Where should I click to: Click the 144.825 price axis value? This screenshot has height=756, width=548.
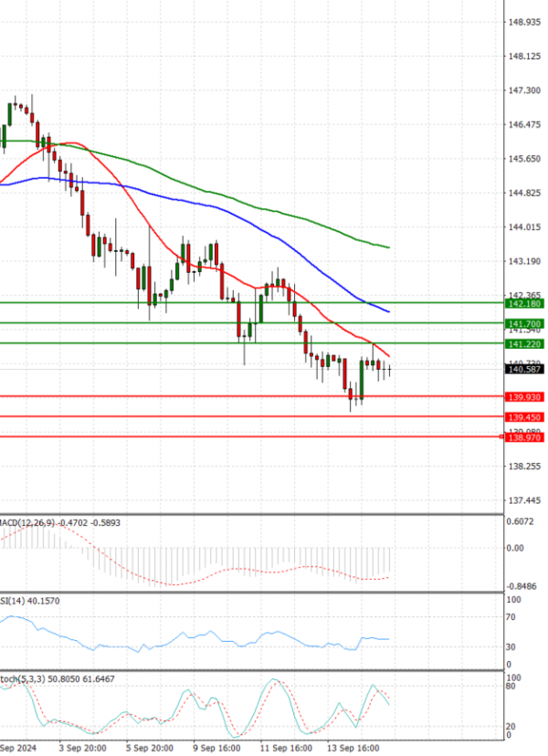click(524, 194)
